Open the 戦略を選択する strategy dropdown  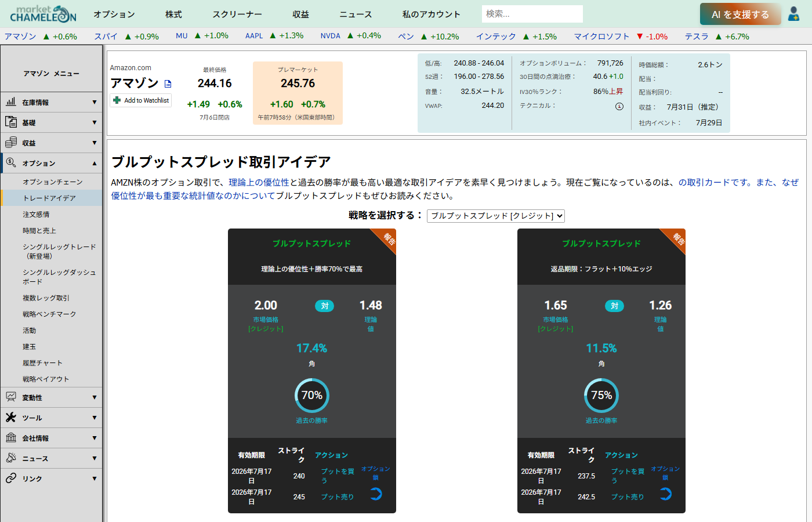(x=496, y=216)
